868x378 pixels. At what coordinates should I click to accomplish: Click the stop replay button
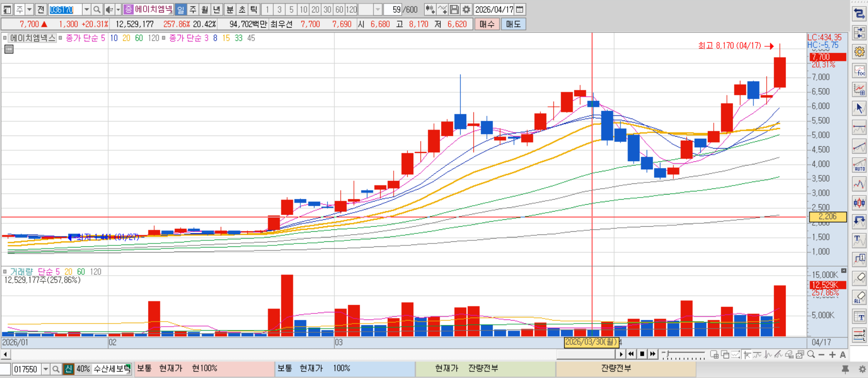point(642,354)
